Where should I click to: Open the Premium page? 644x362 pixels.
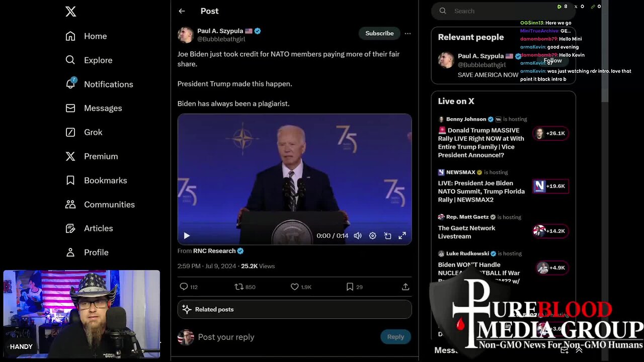[92, 156]
